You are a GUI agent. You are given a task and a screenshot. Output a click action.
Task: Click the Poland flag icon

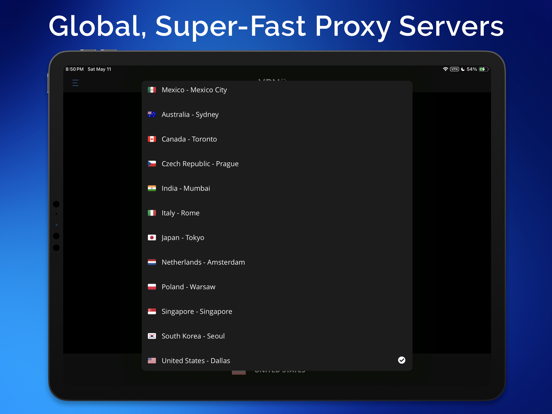coord(152,287)
